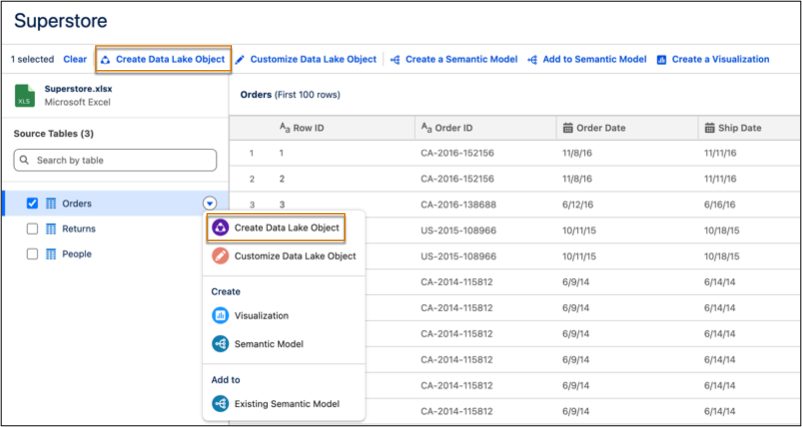Click the People table grid icon

point(51,254)
